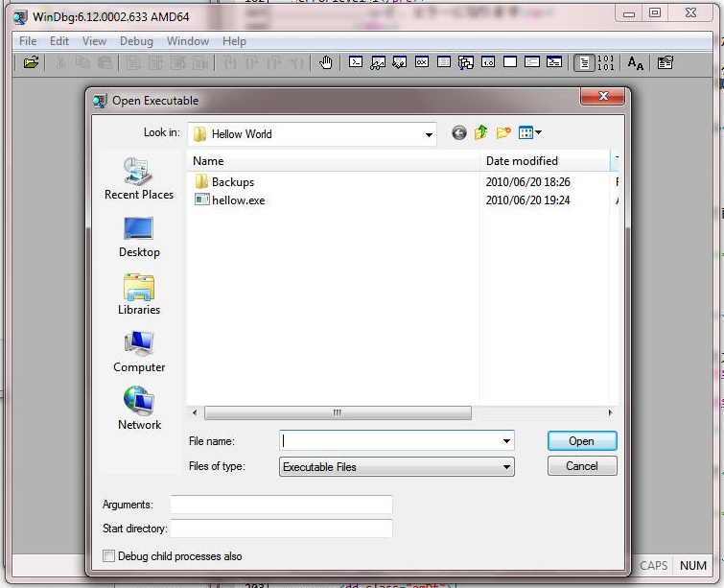The image size is (724, 588).
Task: Click the Up One Level folder icon
Action: tap(481, 133)
